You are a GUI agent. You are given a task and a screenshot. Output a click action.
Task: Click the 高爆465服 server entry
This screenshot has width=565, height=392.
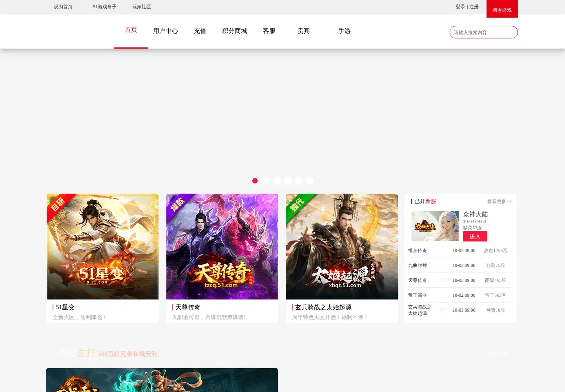(496, 280)
